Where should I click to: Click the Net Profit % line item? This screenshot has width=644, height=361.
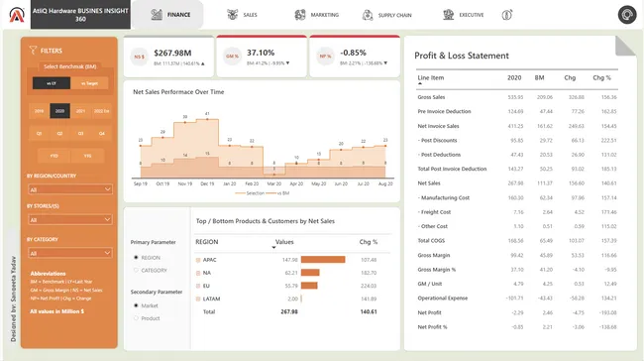(x=432, y=327)
